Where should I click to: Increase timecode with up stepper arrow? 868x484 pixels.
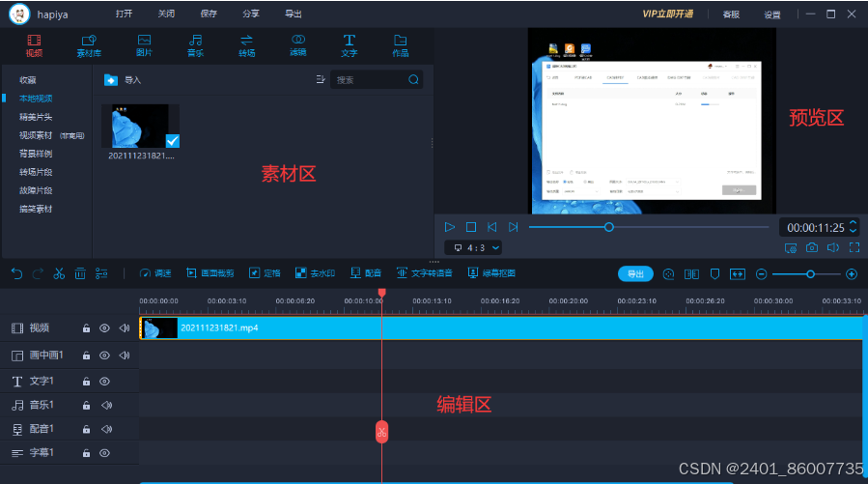tap(854, 223)
